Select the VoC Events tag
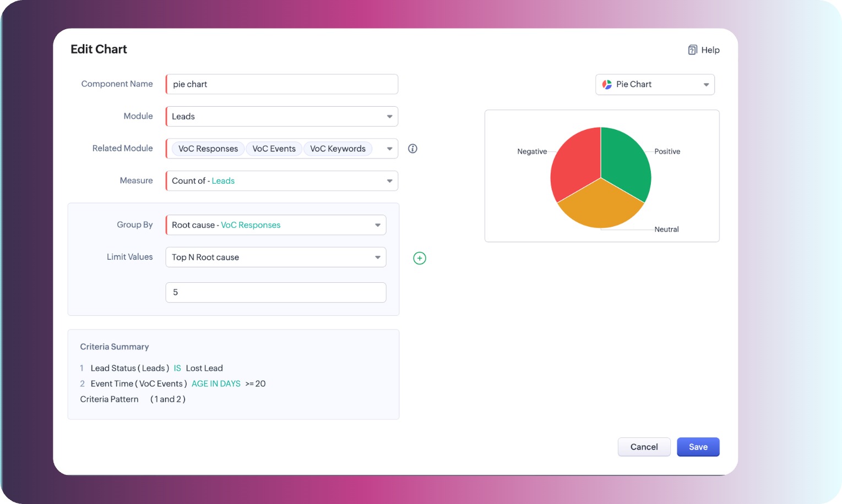This screenshot has width=842, height=504. coord(274,149)
